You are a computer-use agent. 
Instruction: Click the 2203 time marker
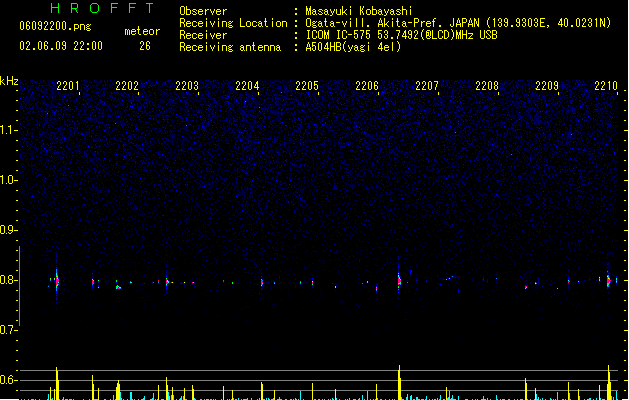pos(187,86)
